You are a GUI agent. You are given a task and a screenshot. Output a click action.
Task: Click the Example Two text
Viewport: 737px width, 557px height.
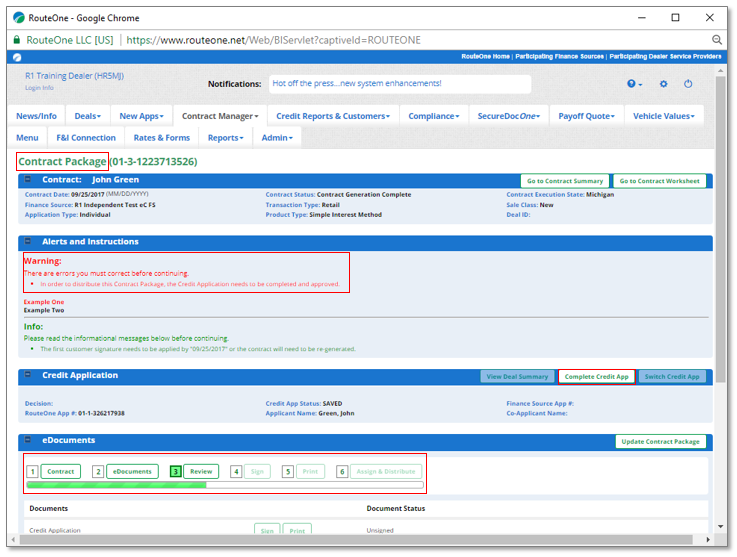[x=44, y=310]
